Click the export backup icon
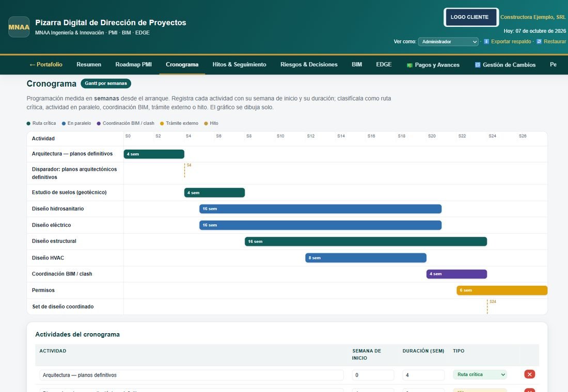Screen dimensions: 568x392 tap(486, 42)
